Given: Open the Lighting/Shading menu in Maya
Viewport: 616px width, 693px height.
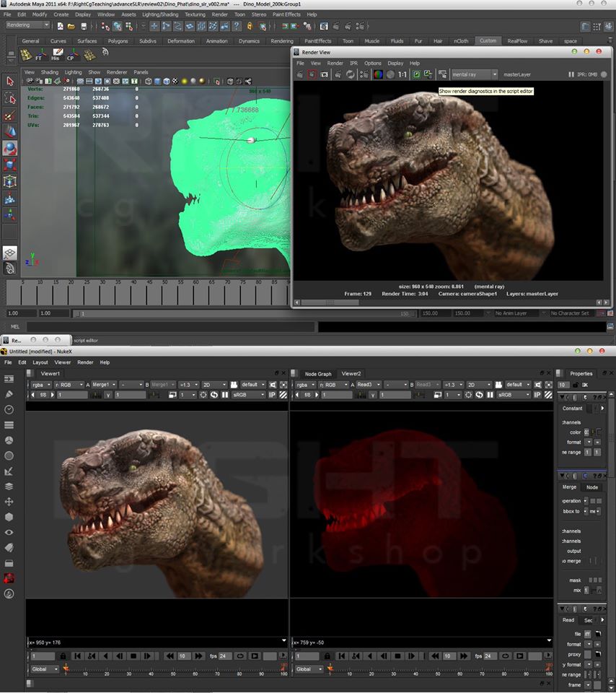Looking at the screenshot, I should point(159,14).
